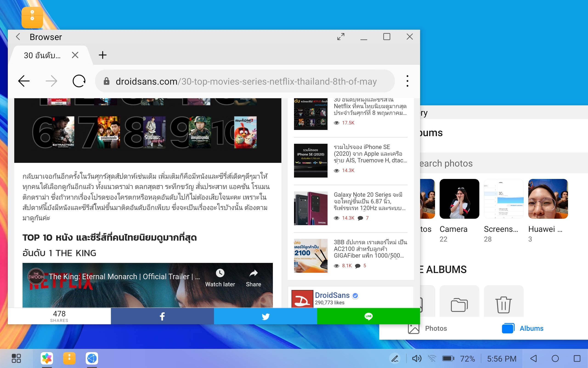Share the article on Facebook
Viewport: 588px width, 368px height.
(x=162, y=316)
